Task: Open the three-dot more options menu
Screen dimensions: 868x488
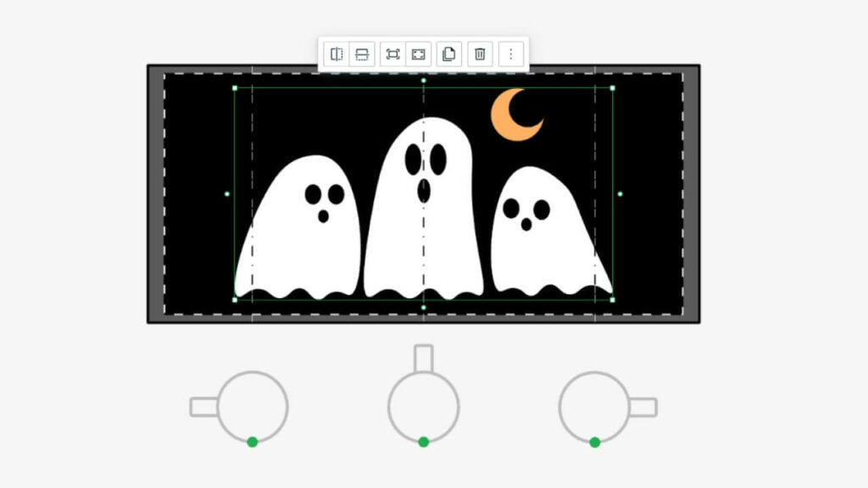Action: [x=510, y=54]
